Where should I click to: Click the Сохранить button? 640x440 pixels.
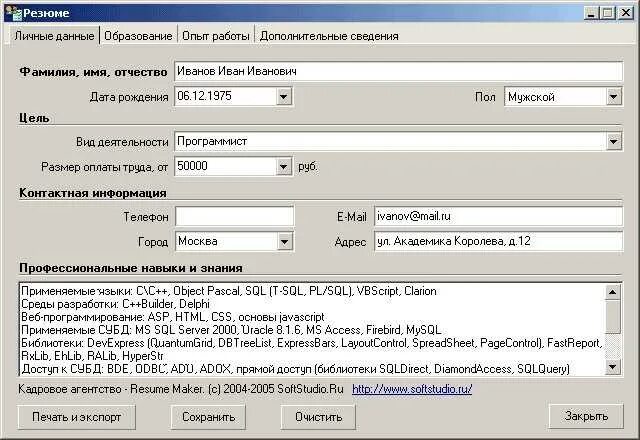pos(208,417)
